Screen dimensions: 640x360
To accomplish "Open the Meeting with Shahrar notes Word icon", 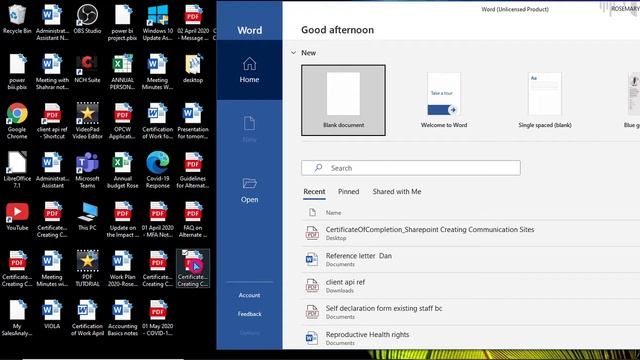I will [52, 71].
